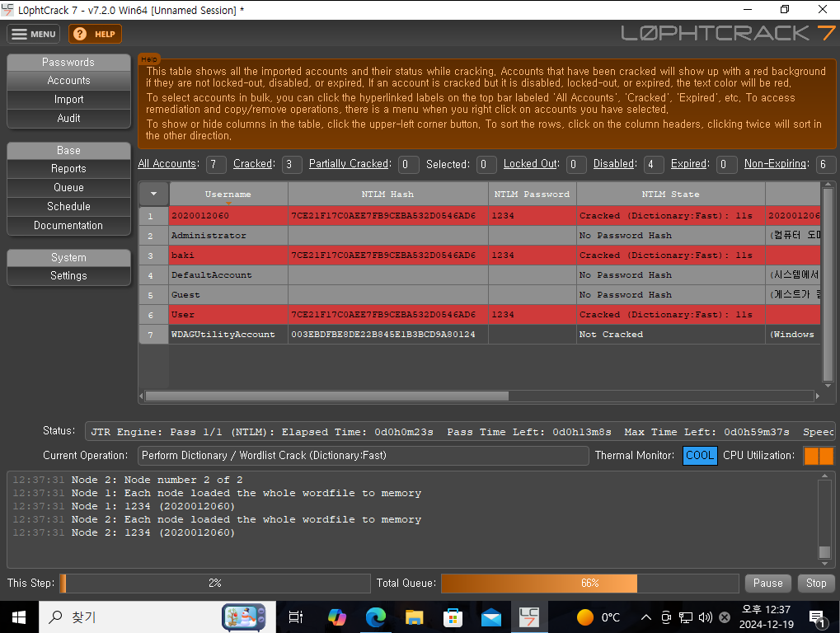Click the 'Cracked' hyperlink label
Image resolution: width=840 pixels, height=633 pixels.
[x=252, y=164]
